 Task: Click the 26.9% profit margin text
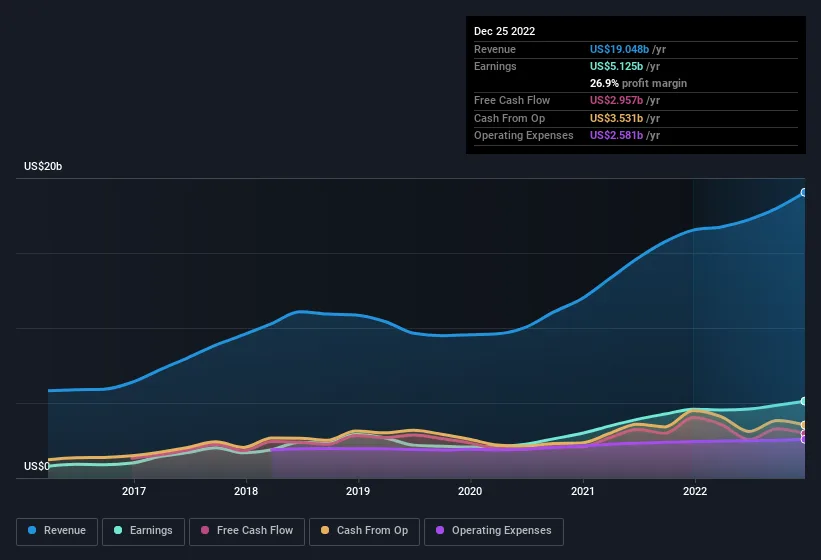[638, 83]
